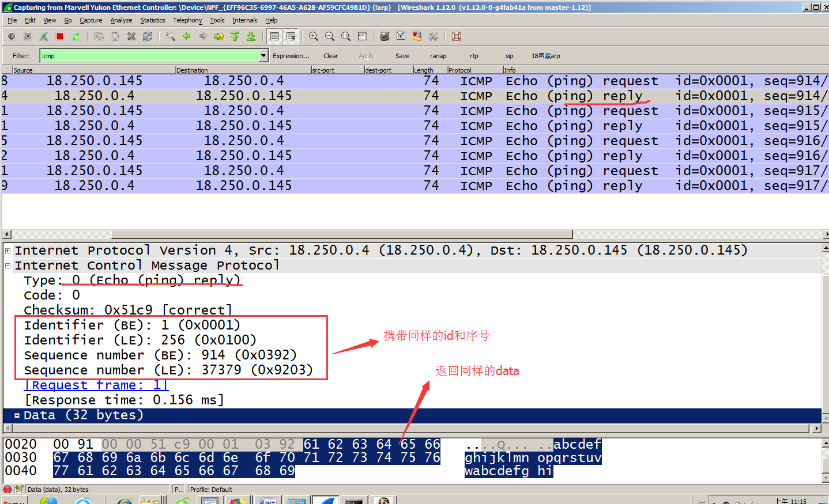The image size is (829, 504).
Task: Open the View menu
Action: [50, 20]
